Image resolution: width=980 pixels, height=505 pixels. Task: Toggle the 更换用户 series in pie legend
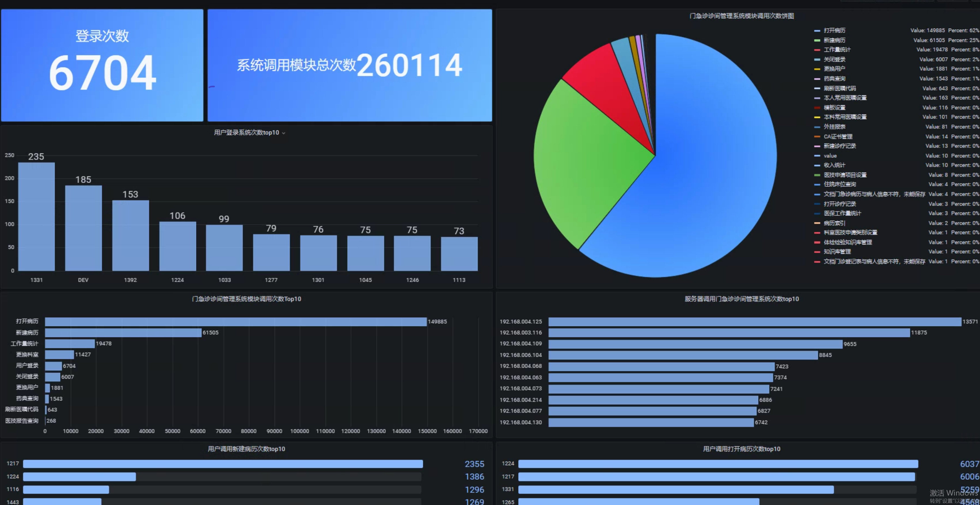tap(834, 69)
